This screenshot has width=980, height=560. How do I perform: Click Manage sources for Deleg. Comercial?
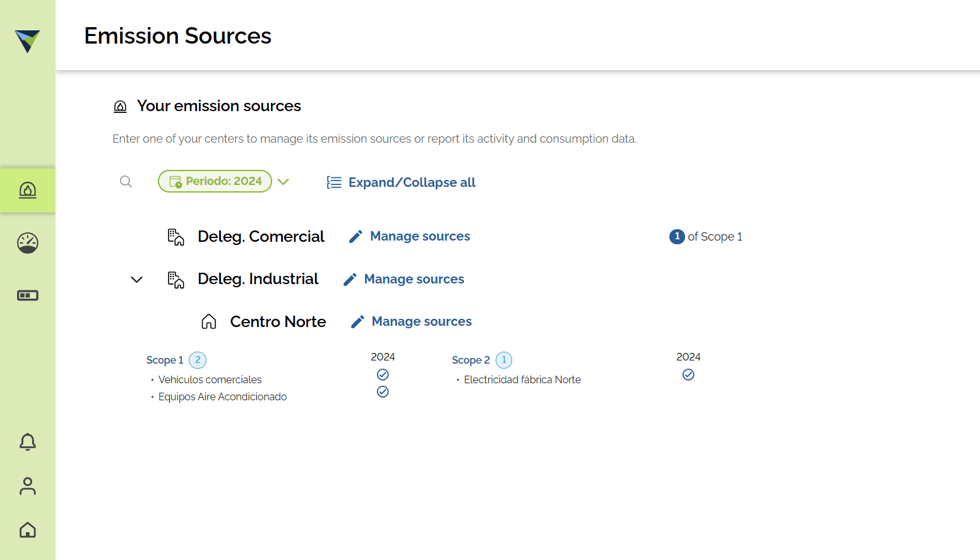(x=420, y=236)
